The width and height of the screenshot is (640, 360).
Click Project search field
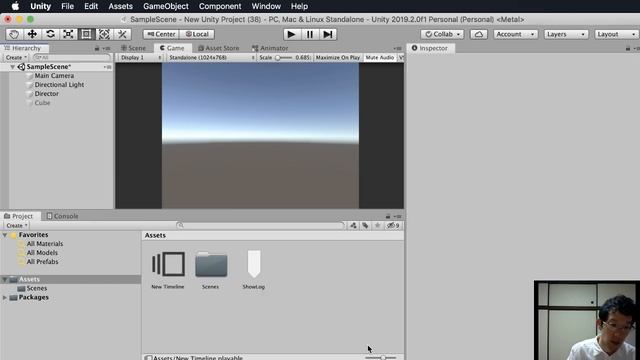coord(260,225)
